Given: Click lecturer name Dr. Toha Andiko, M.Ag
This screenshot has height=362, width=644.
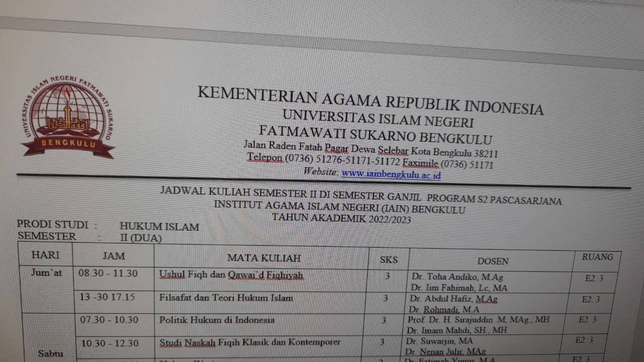Looking at the screenshot, I should [x=457, y=277].
